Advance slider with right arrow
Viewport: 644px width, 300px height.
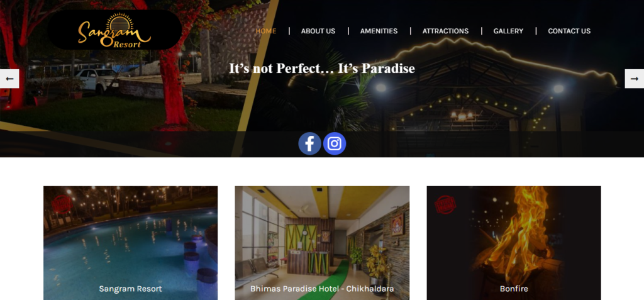[x=634, y=79]
